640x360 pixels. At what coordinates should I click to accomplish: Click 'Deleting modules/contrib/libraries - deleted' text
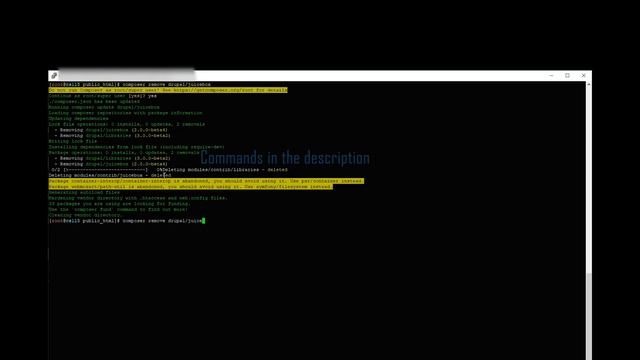(225, 170)
